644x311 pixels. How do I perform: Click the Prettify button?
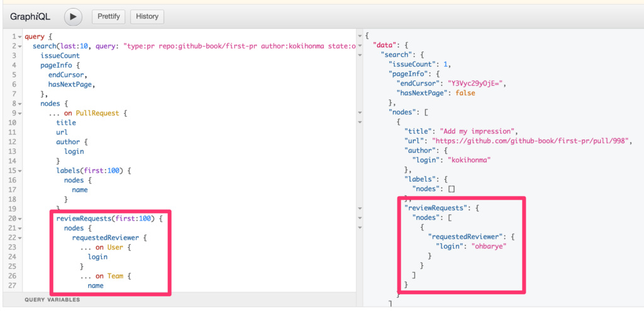tap(108, 17)
